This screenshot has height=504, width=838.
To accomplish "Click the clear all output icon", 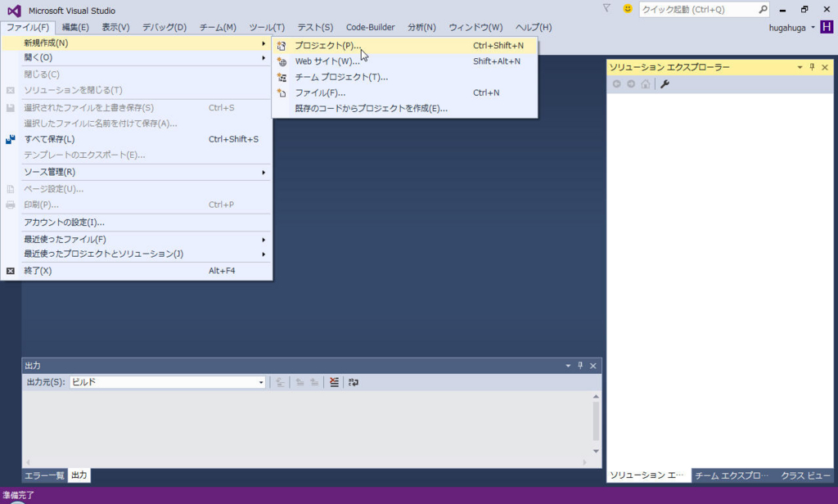I will (x=334, y=382).
